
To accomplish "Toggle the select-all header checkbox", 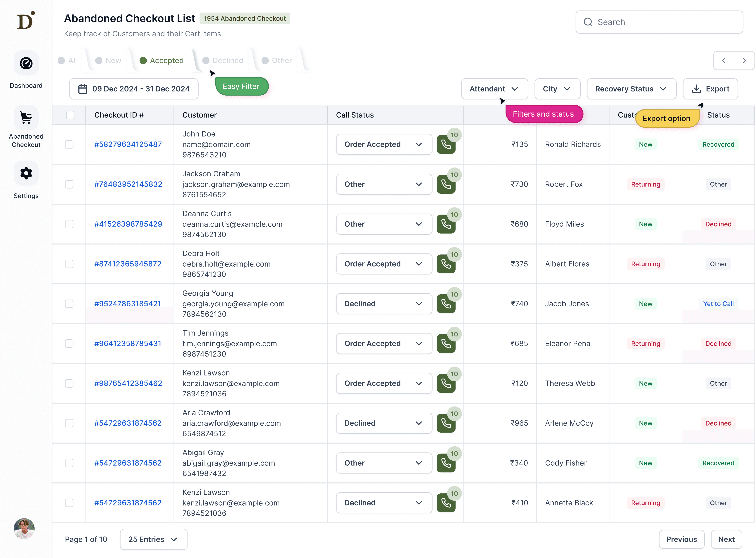I will coord(70,115).
